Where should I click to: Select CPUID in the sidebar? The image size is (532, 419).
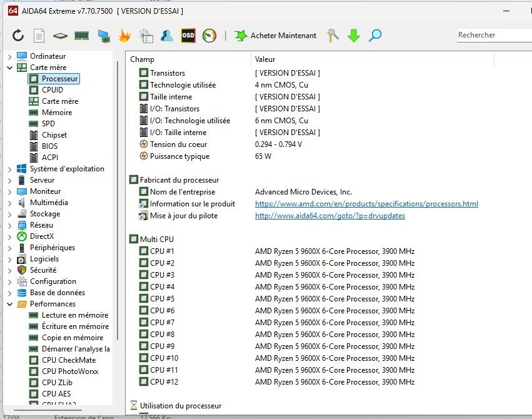tap(52, 90)
